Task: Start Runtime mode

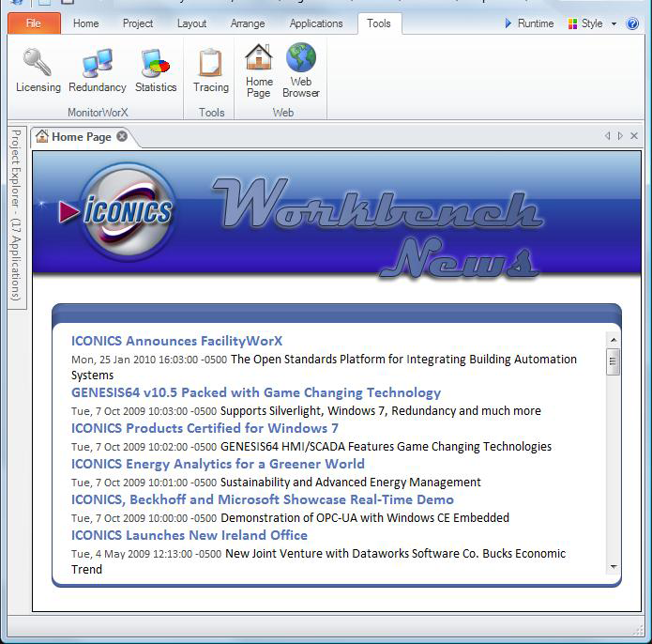Action: pos(529,23)
